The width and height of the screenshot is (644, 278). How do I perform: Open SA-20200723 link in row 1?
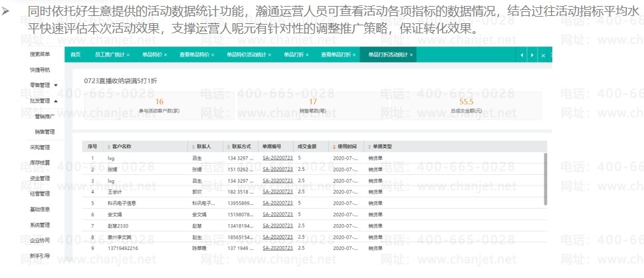[x=278, y=158]
